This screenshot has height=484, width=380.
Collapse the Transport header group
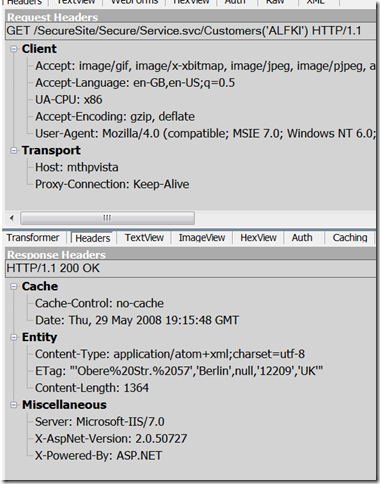pos(13,151)
